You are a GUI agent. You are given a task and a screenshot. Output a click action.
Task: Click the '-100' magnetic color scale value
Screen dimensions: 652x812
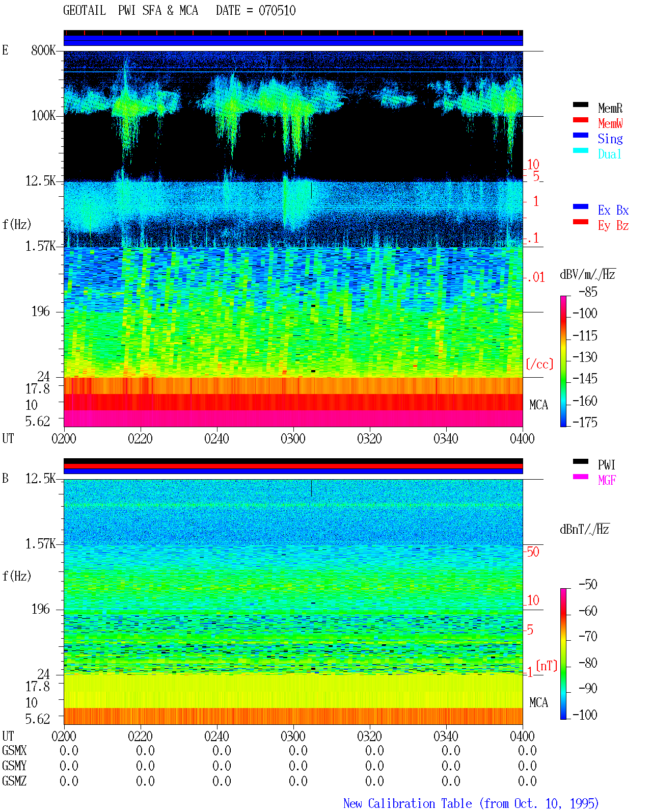tap(585, 715)
